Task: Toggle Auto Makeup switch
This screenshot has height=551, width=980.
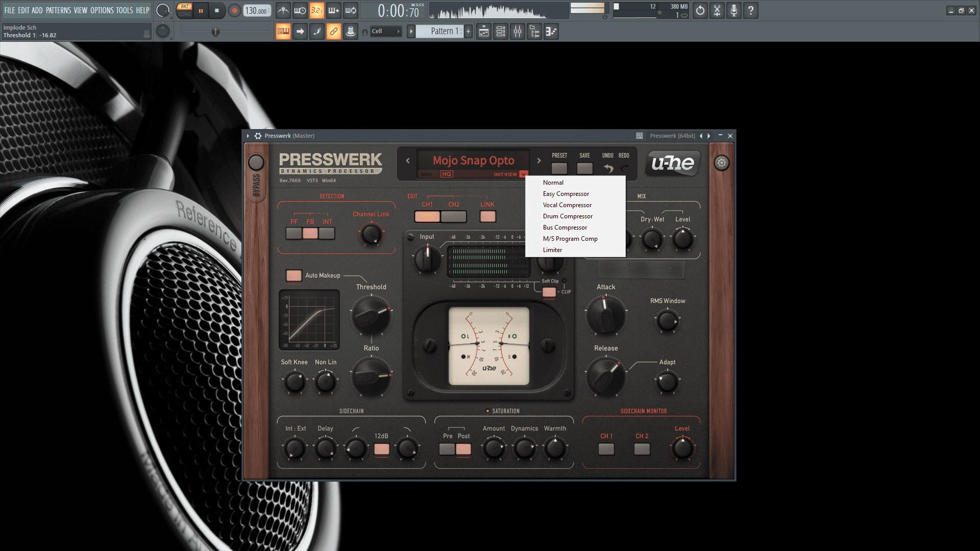Action: pos(293,275)
